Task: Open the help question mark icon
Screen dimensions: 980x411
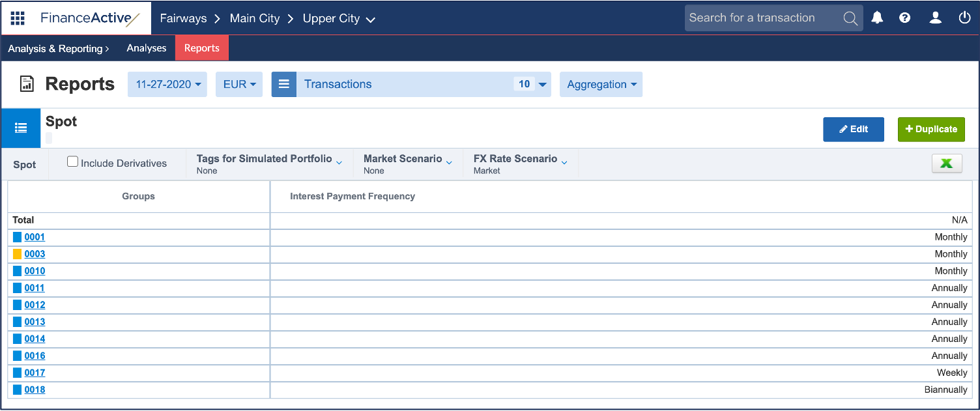Action: tap(904, 18)
